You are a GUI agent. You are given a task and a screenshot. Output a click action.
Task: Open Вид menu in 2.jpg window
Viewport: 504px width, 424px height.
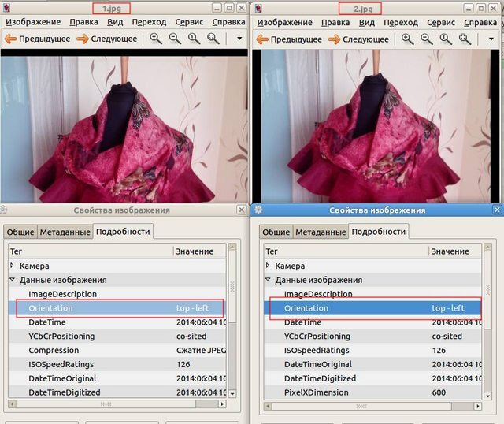pyautogui.click(x=367, y=23)
